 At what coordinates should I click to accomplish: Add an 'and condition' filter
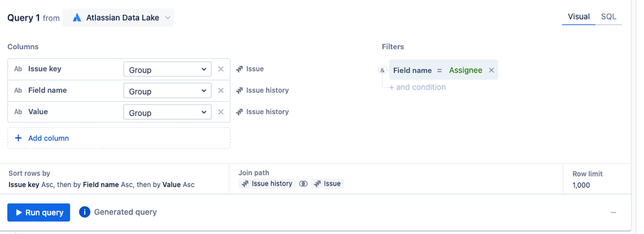[x=417, y=87]
